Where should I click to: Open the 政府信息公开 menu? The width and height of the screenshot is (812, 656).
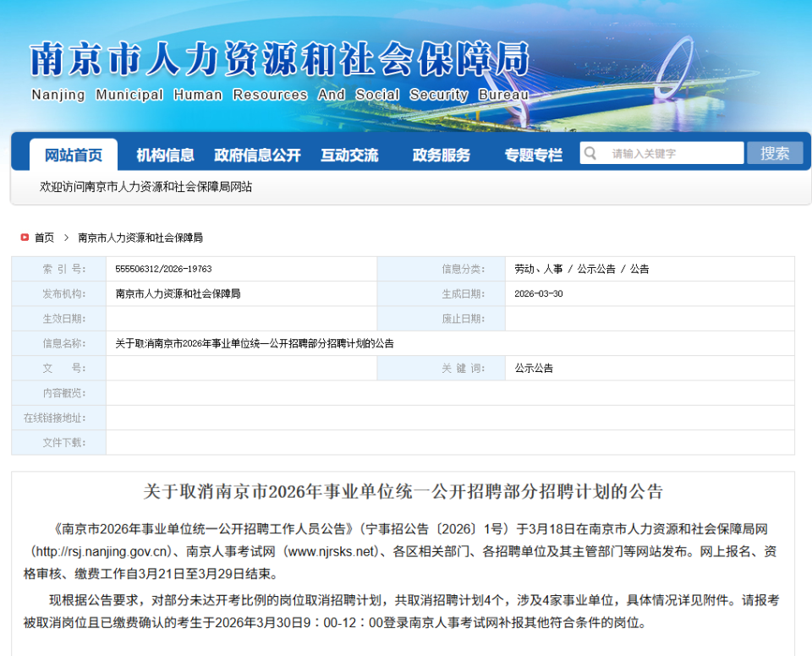(257, 153)
